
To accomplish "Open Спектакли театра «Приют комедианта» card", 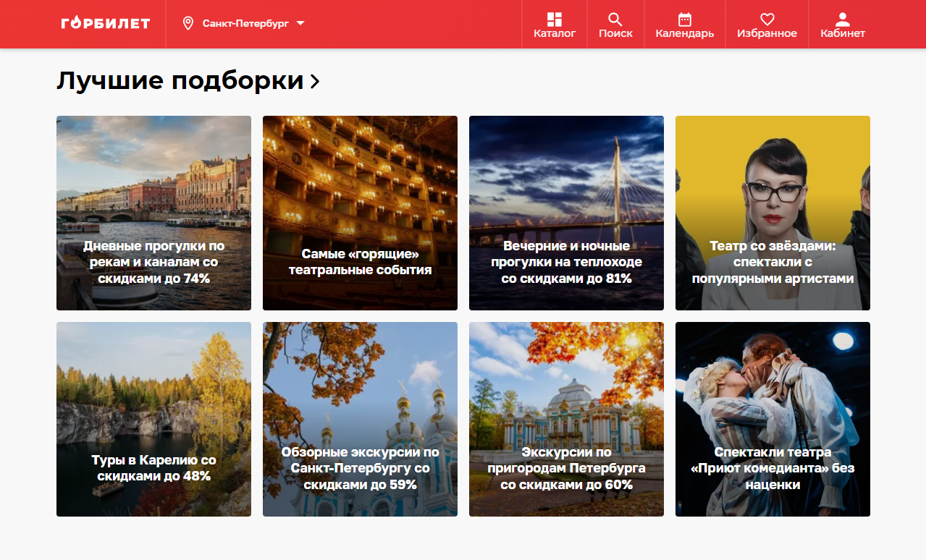I will tap(773, 419).
